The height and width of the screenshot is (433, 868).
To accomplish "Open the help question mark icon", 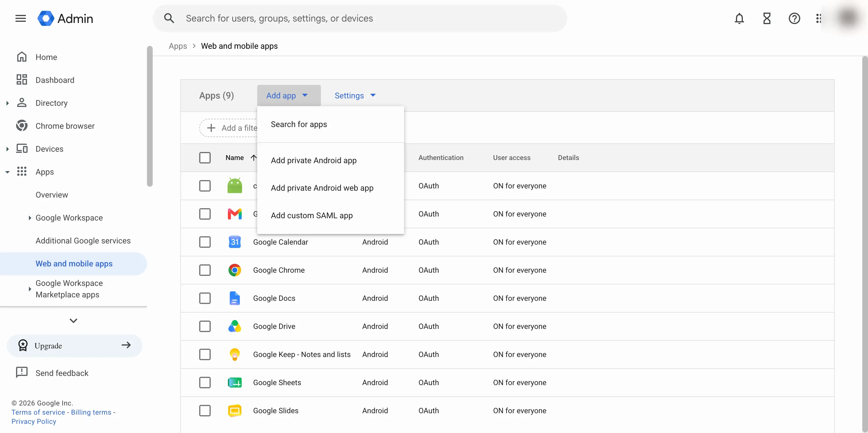I will pyautogui.click(x=794, y=18).
